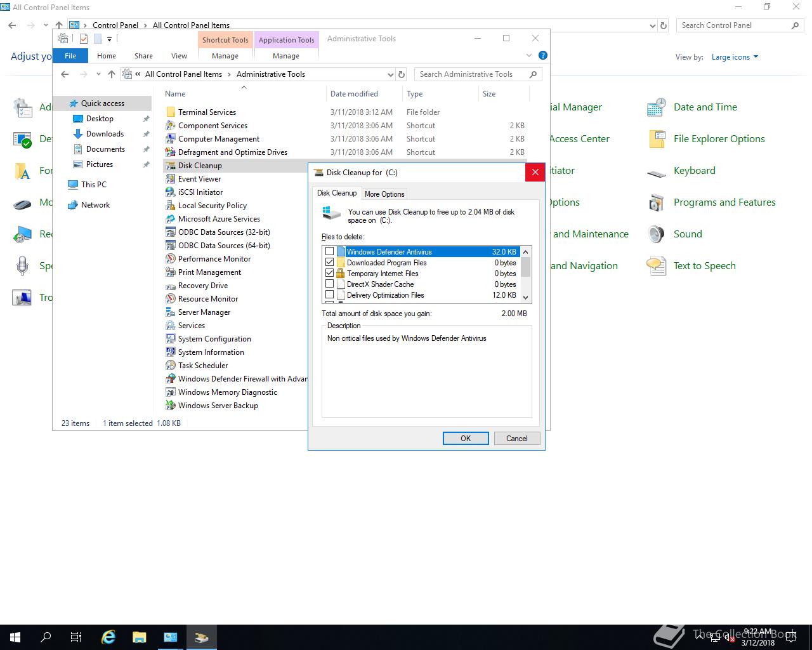Viewport: 812px width, 650px height.
Task: Open This PC in navigation pane
Action: [x=93, y=185]
